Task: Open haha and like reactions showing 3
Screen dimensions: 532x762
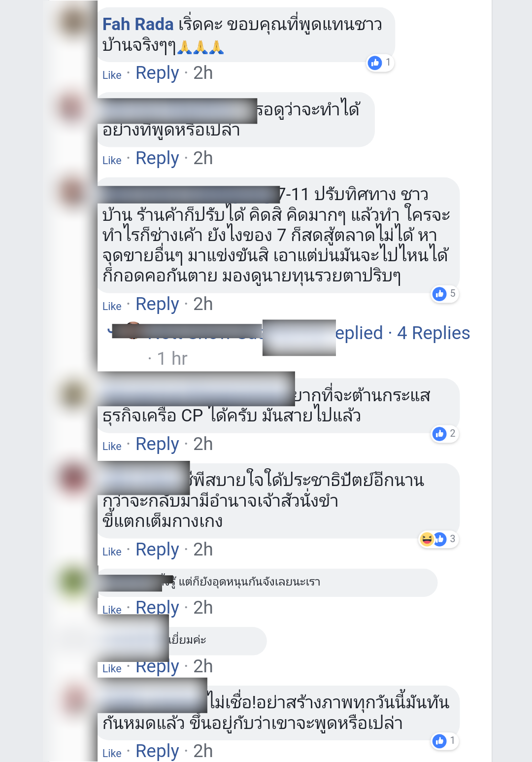Action: [438, 539]
